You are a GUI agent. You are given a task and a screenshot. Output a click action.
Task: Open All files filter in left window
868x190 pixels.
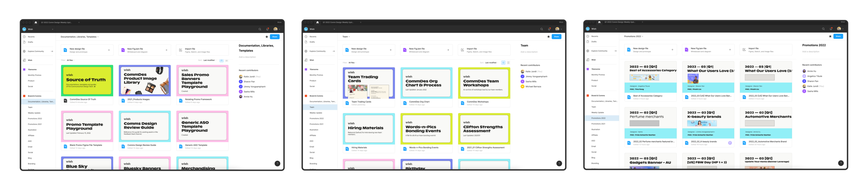[x=70, y=60]
